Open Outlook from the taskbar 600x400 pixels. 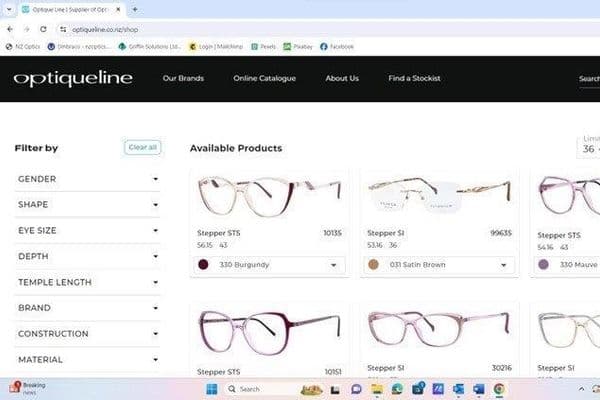tap(458, 389)
